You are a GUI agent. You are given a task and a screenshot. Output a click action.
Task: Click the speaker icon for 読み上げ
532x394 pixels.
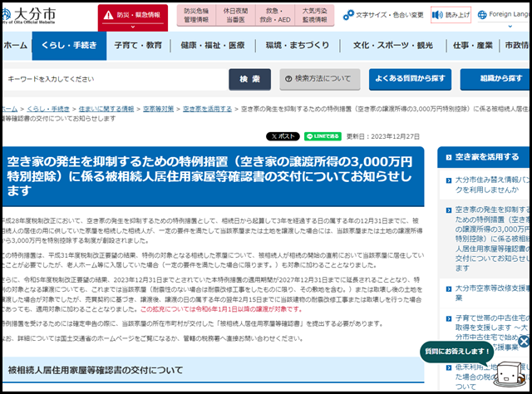coord(437,15)
